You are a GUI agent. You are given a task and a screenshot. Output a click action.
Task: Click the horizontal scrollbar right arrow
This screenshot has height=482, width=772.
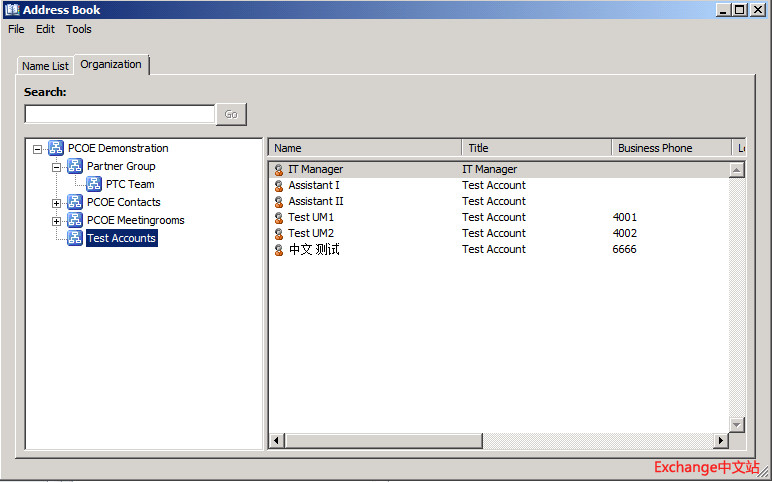click(719, 441)
